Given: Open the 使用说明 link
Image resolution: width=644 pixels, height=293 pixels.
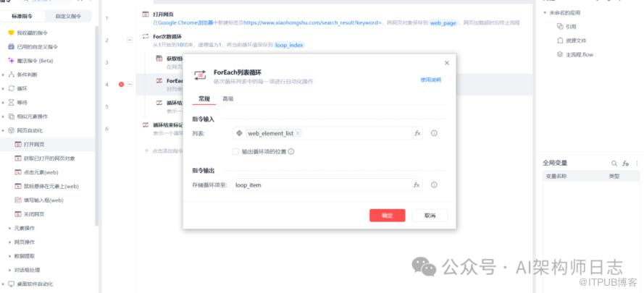Looking at the screenshot, I should click(x=430, y=80).
